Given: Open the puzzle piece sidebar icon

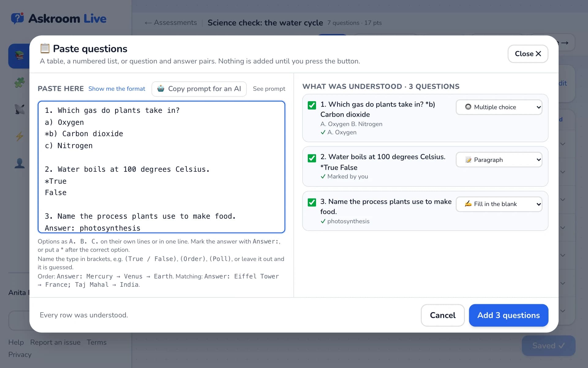Looking at the screenshot, I should click(19, 82).
